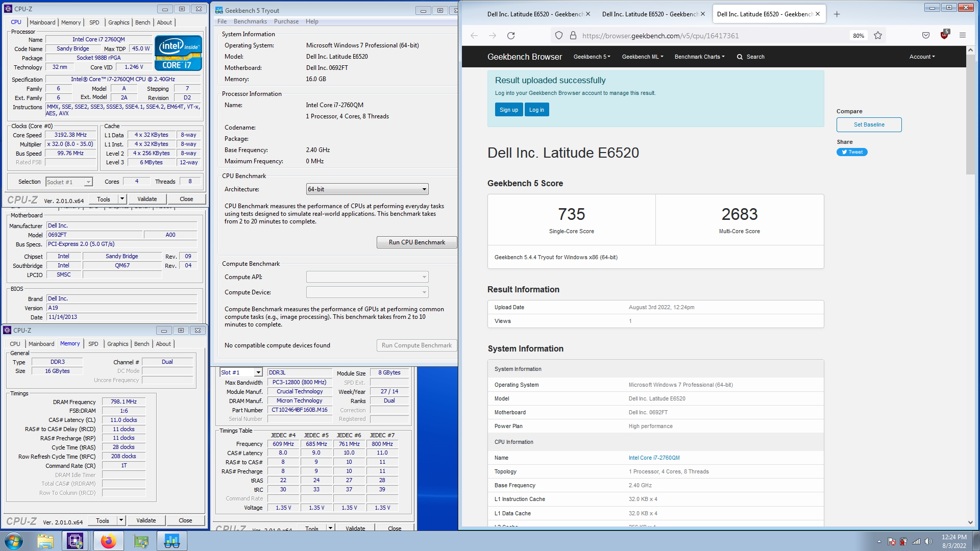Click the Action Center flag icon in tray
Viewport: 980px width, 551px height.
point(892,541)
